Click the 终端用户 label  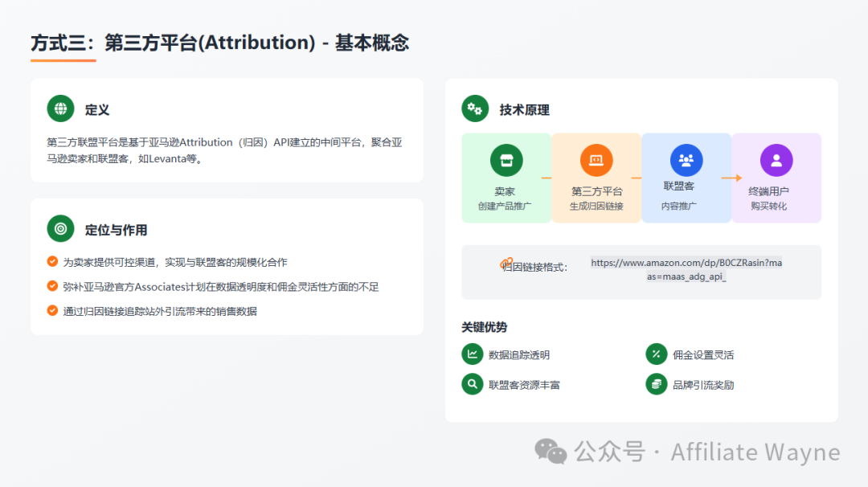point(768,191)
